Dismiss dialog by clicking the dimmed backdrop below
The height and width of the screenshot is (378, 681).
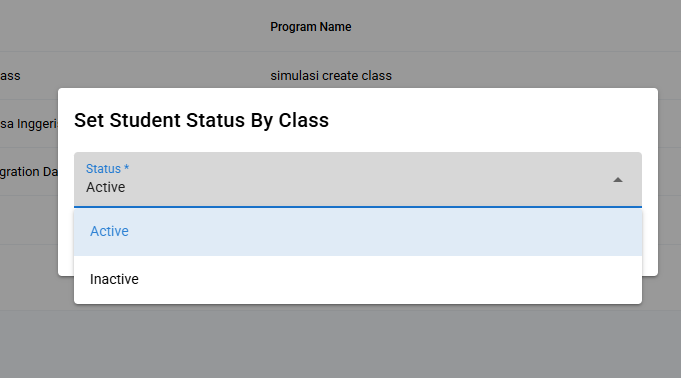click(340, 343)
